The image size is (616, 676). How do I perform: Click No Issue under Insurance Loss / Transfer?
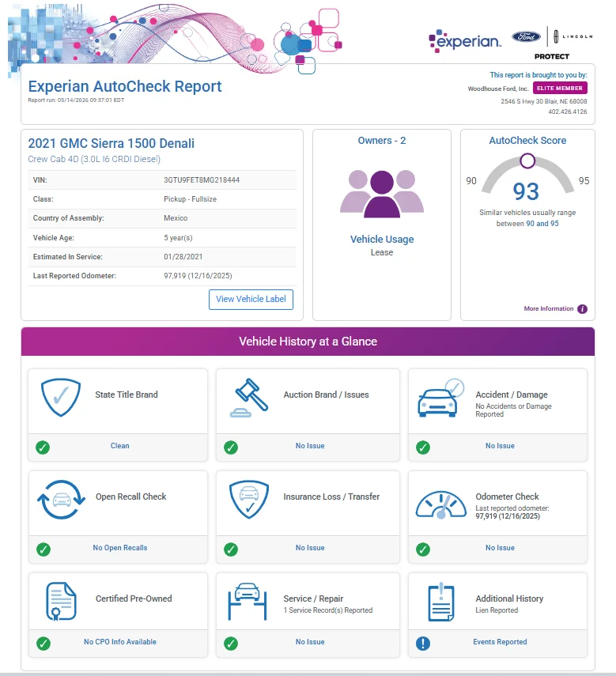pos(310,548)
